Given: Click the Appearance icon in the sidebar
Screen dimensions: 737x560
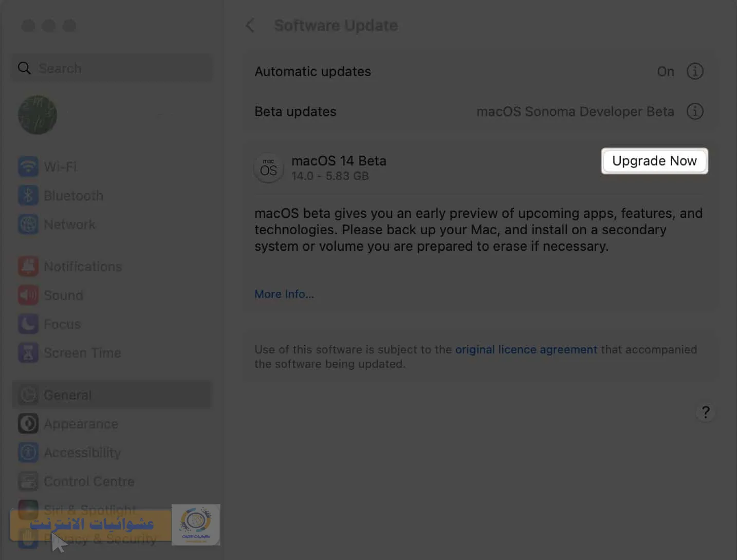Looking at the screenshot, I should (28, 423).
